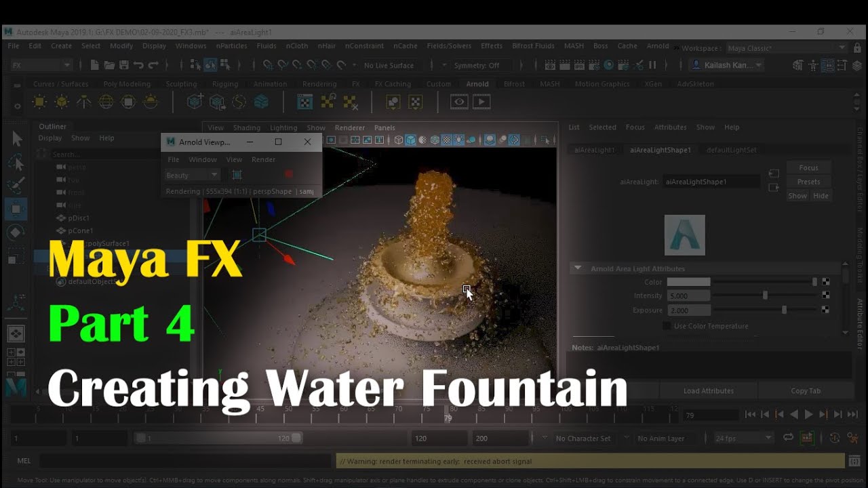Click the Redo arrow icon

click(x=153, y=65)
